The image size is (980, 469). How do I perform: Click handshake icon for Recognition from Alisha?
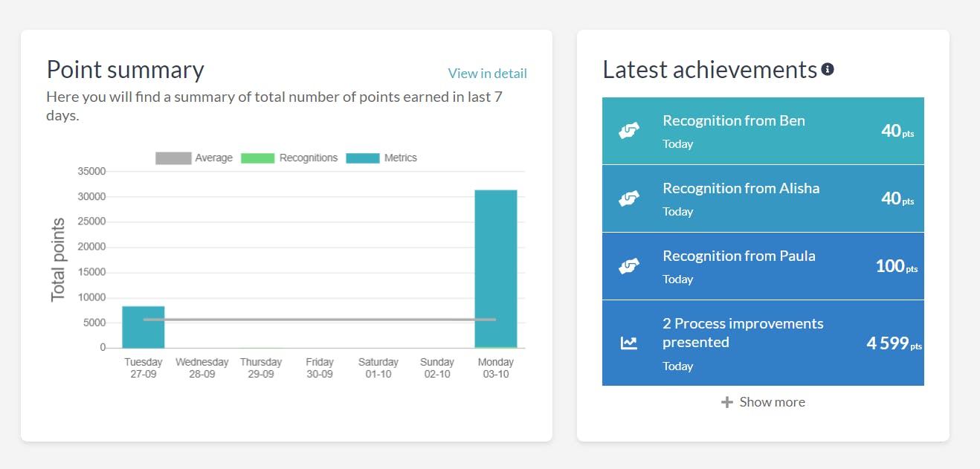tap(629, 198)
